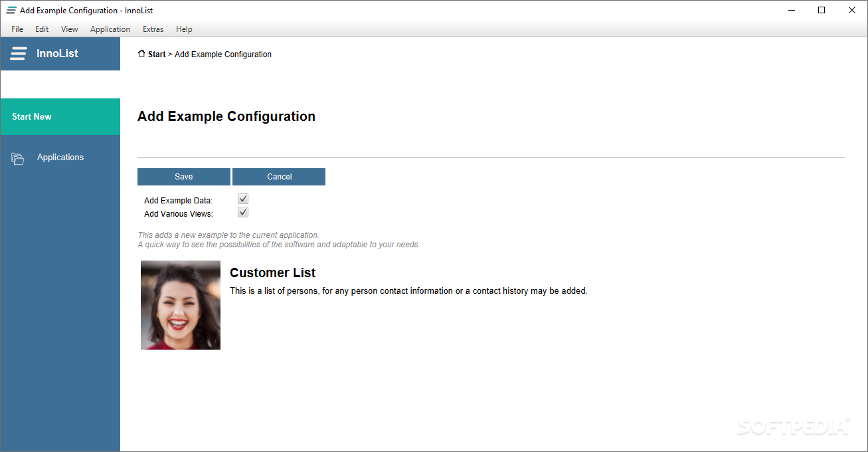The height and width of the screenshot is (452, 868).
Task: Click the Cancel button
Action: click(x=279, y=177)
